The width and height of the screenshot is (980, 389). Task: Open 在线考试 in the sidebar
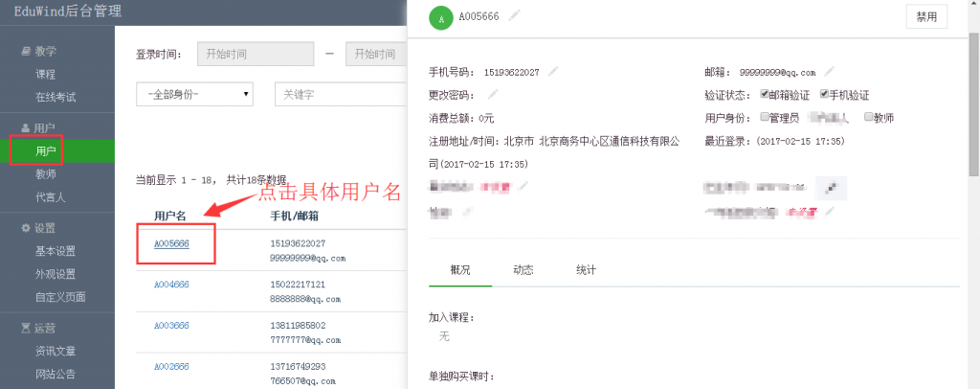(x=56, y=98)
